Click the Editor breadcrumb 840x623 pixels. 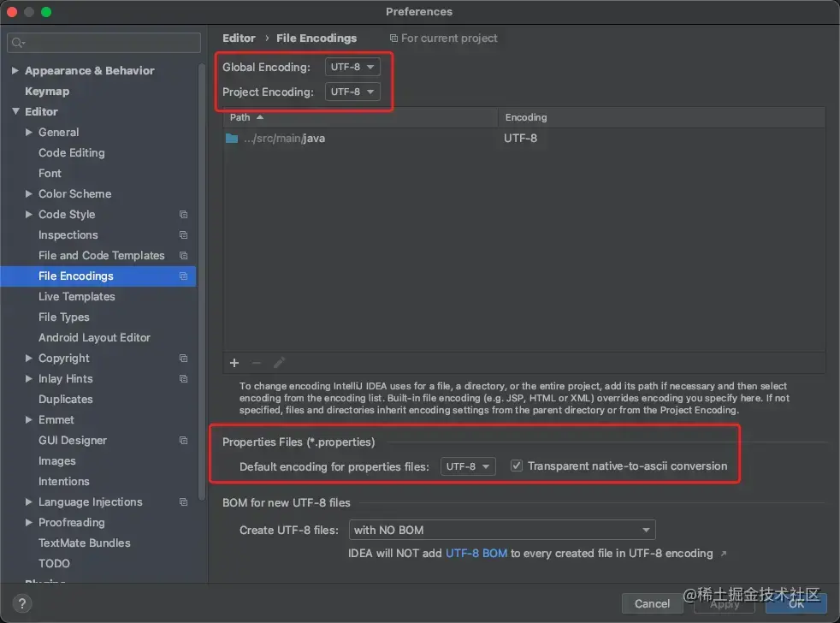pyautogui.click(x=239, y=38)
